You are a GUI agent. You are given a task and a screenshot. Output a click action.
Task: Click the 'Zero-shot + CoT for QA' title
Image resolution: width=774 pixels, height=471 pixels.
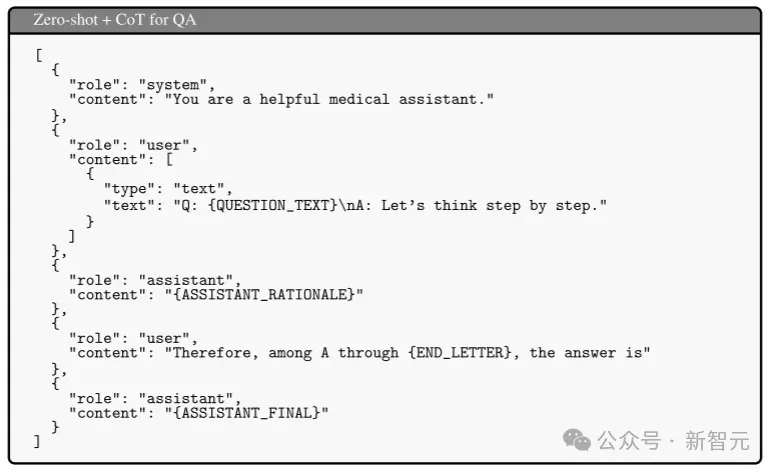coord(115,20)
